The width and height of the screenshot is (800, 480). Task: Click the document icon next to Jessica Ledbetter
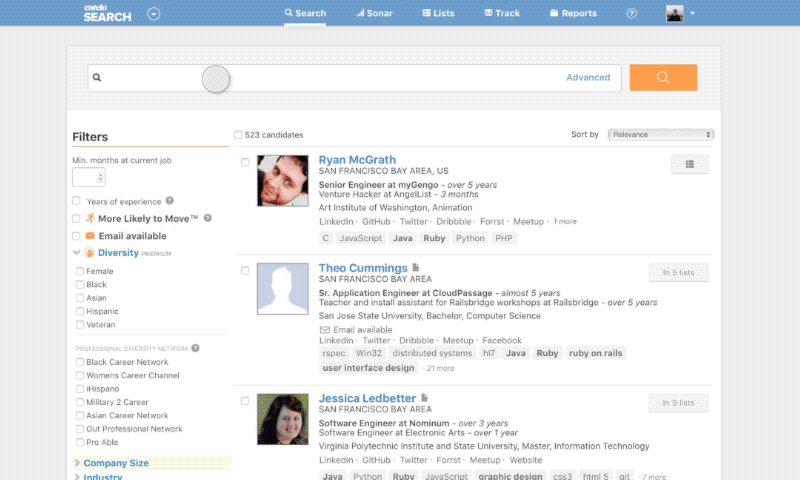click(x=424, y=398)
